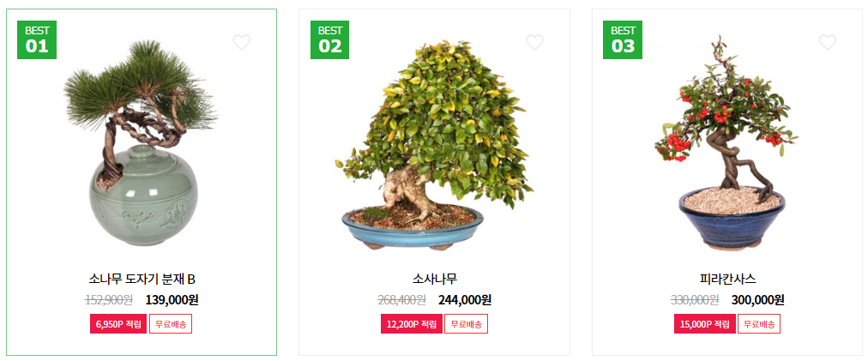Click the 300,000원 sale price
Viewport: 868px width, 361px height.
758,300
